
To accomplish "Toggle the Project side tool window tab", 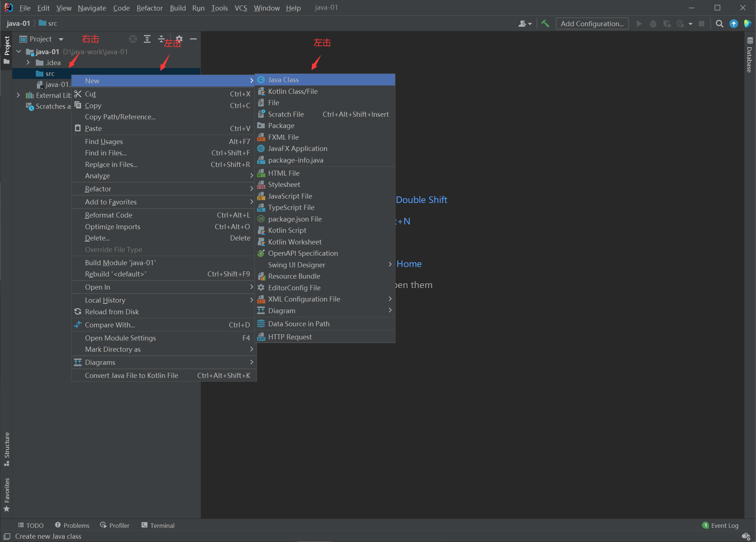I will point(7,50).
